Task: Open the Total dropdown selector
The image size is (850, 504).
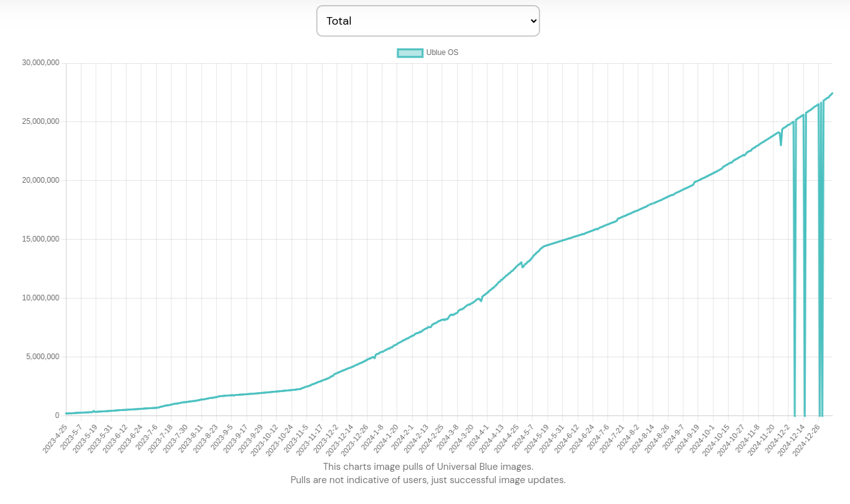Action: (428, 21)
